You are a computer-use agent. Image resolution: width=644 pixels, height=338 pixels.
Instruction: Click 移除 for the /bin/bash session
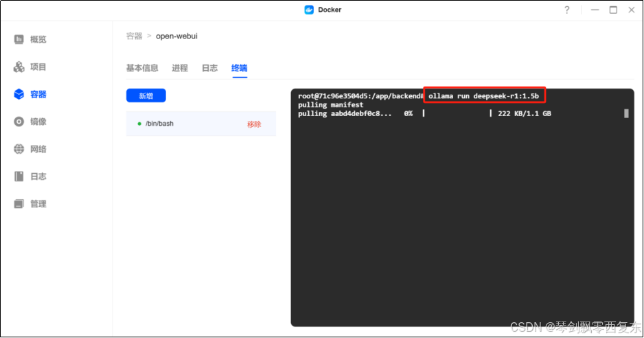(x=254, y=124)
